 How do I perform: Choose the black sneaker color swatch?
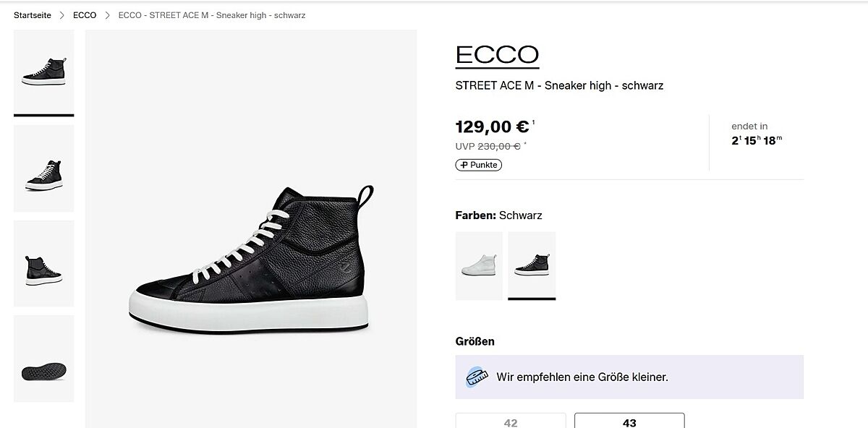point(532,265)
